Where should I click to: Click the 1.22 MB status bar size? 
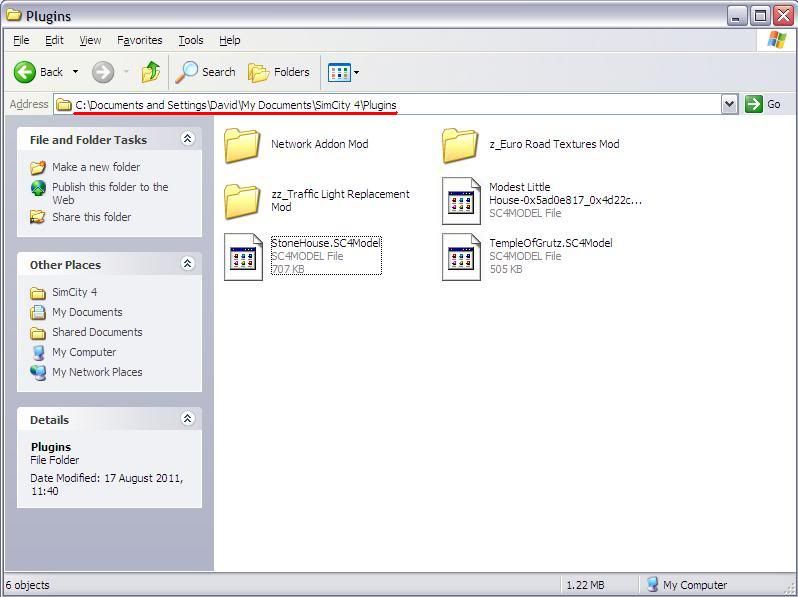585,585
